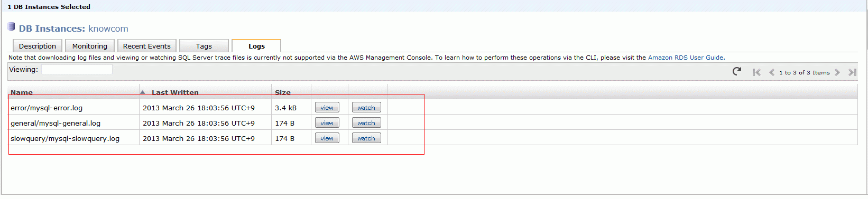Select the Logs tab
This screenshot has width=868, height=199.
pos(256,46)
